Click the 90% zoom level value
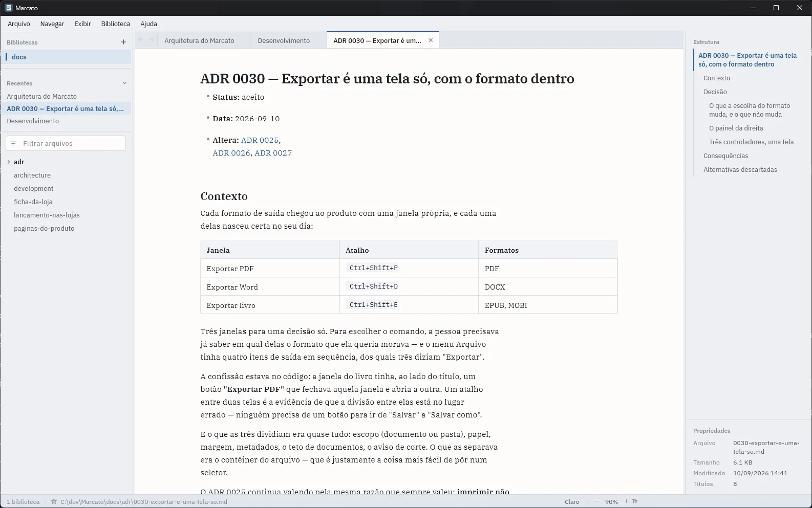Screen dimensions: 812x508 [x=611, y=502]
